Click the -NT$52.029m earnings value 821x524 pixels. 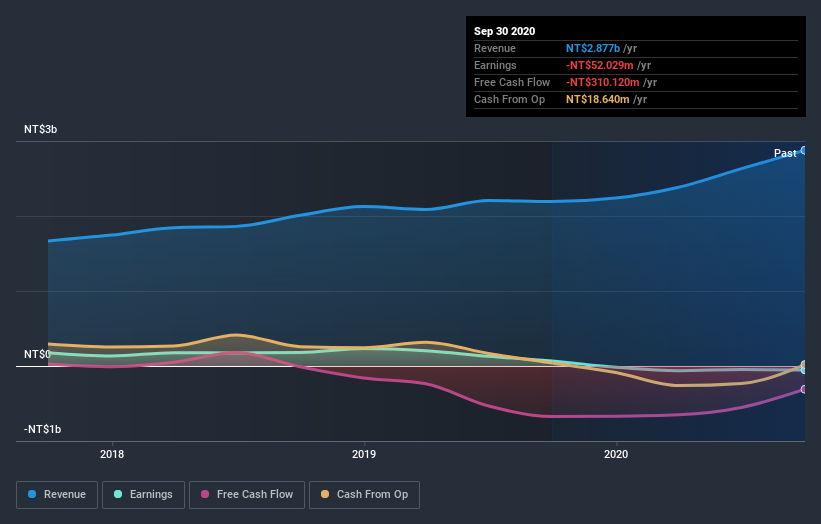(600, 65)
